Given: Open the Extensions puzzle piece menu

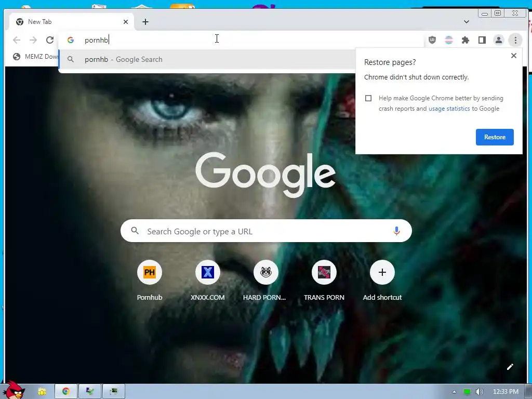Looking at the screenshot, I should click(465, 40).
